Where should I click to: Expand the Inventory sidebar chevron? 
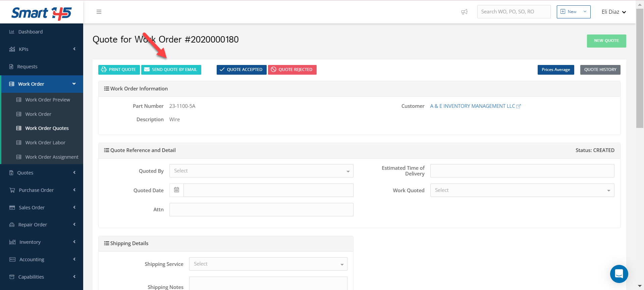(x=74, y=242)
